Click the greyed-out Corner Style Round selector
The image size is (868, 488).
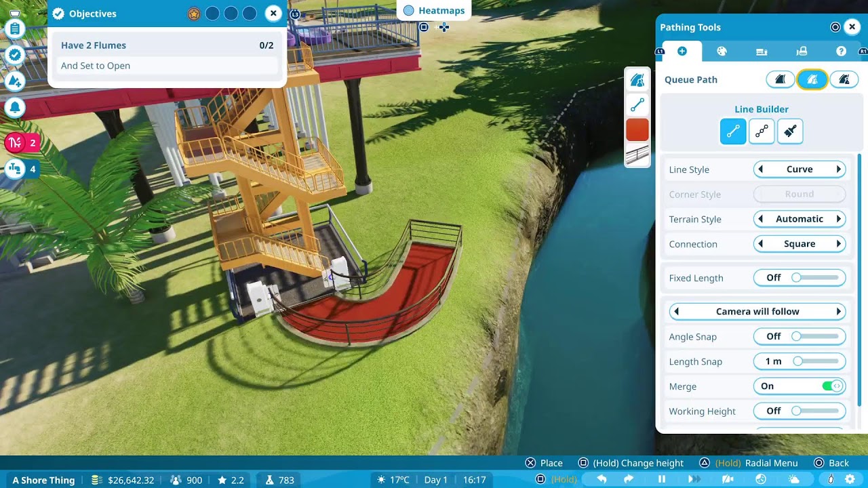[800, 195]
